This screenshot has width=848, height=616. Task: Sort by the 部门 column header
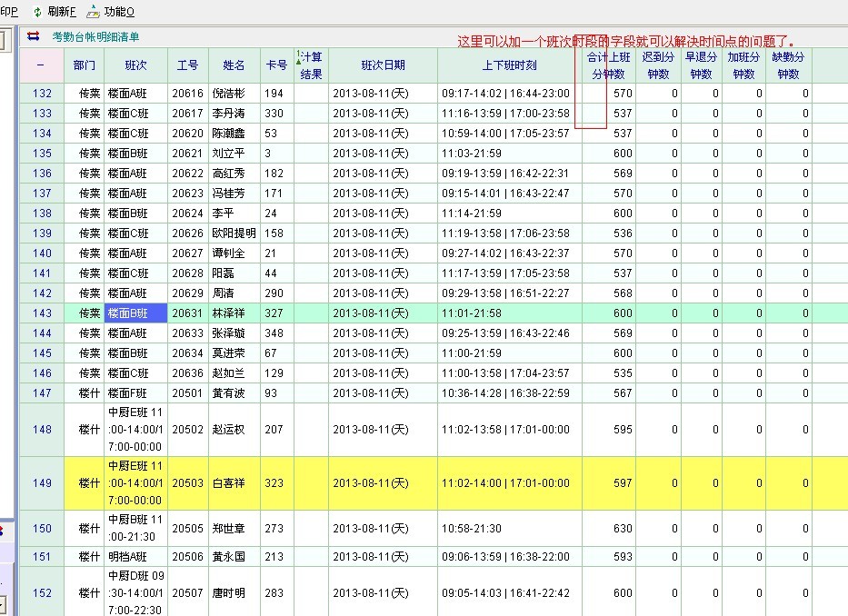click(84, 65)
